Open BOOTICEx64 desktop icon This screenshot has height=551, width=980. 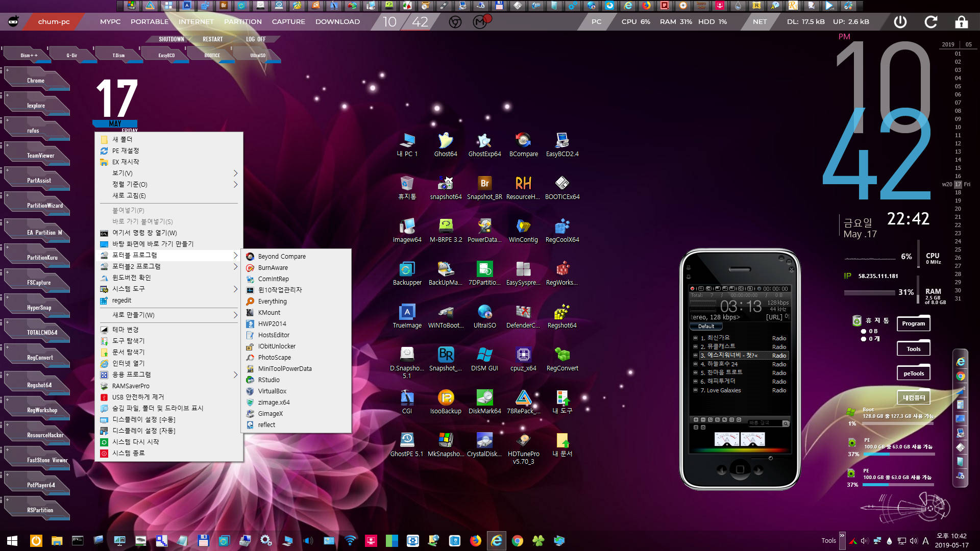(x=562, y=188)
